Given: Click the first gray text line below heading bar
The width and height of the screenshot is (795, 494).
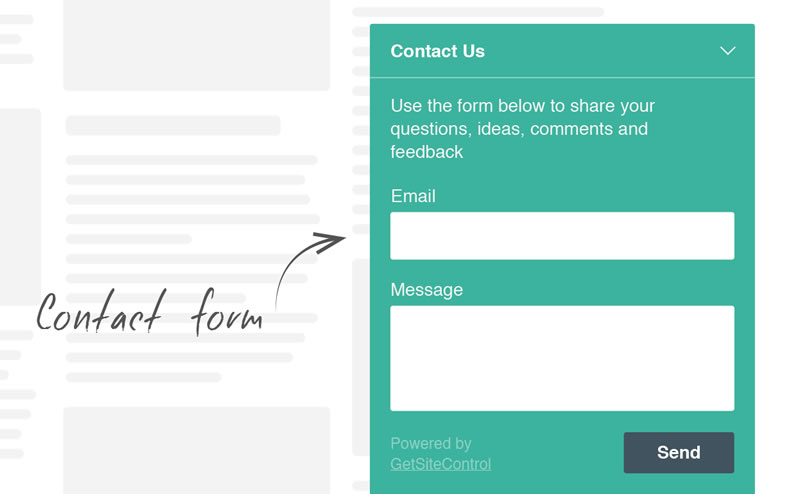Looking at the screenshot, I should click(x=192, y=160).
